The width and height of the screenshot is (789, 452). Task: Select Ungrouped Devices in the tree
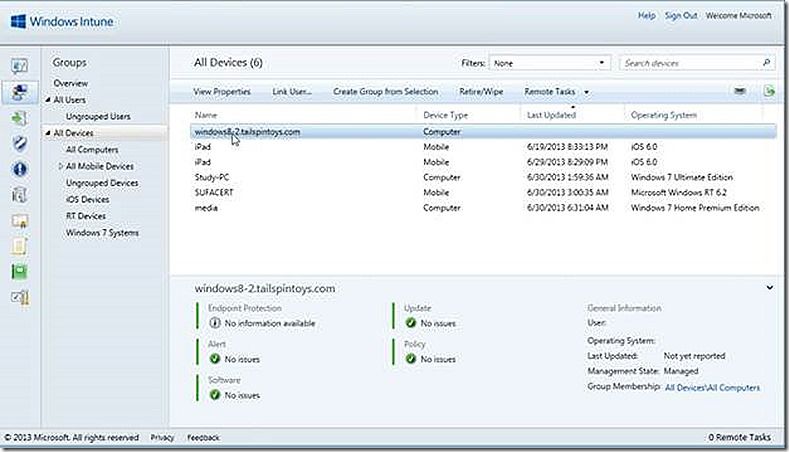pyautogui.click(x=102, y=183)
